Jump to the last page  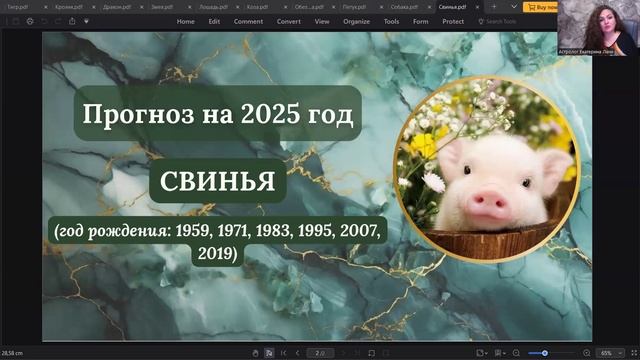tap(357, 353)
